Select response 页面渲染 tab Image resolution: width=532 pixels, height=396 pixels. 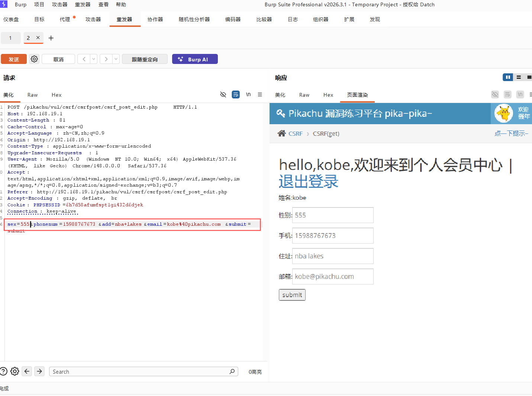point(358,95)
